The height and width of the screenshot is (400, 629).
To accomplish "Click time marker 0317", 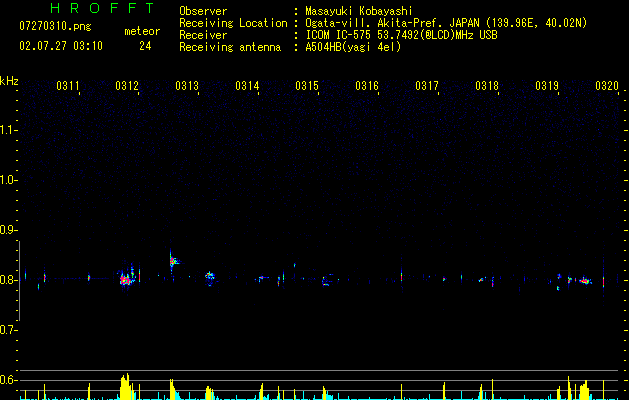I will pos(427,86).
